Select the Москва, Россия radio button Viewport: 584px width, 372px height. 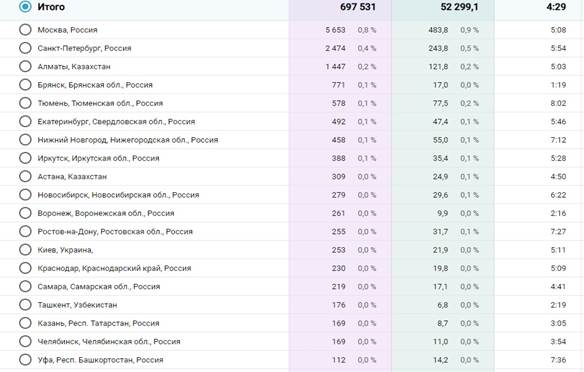pos(25,29)
